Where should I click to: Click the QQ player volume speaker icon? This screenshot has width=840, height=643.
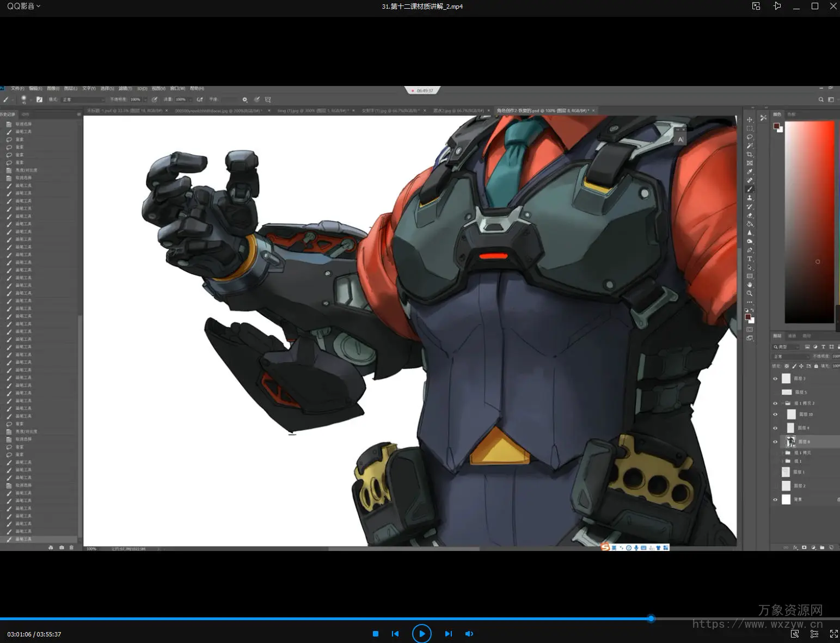pyautogui.click(x=469, y=634)
